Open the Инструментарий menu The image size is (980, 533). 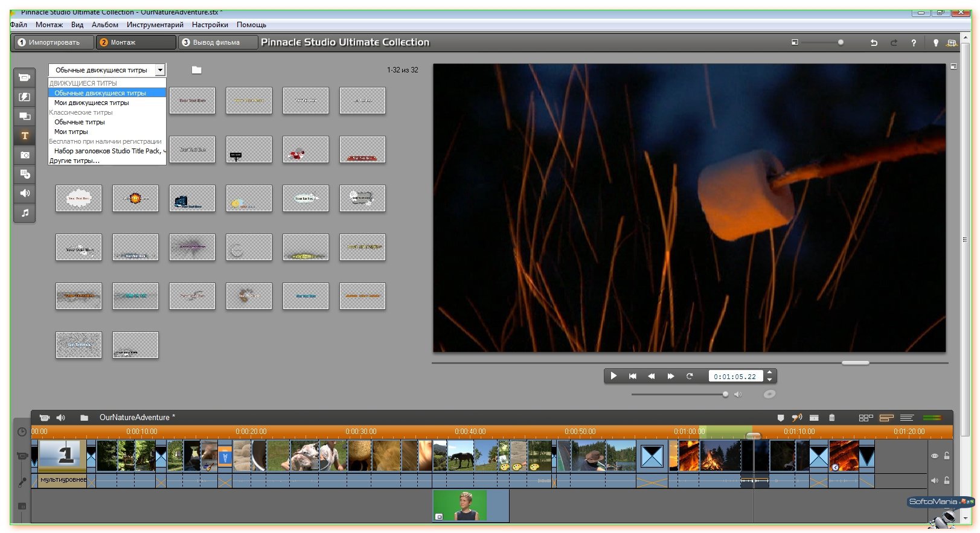tap(155, 25)
